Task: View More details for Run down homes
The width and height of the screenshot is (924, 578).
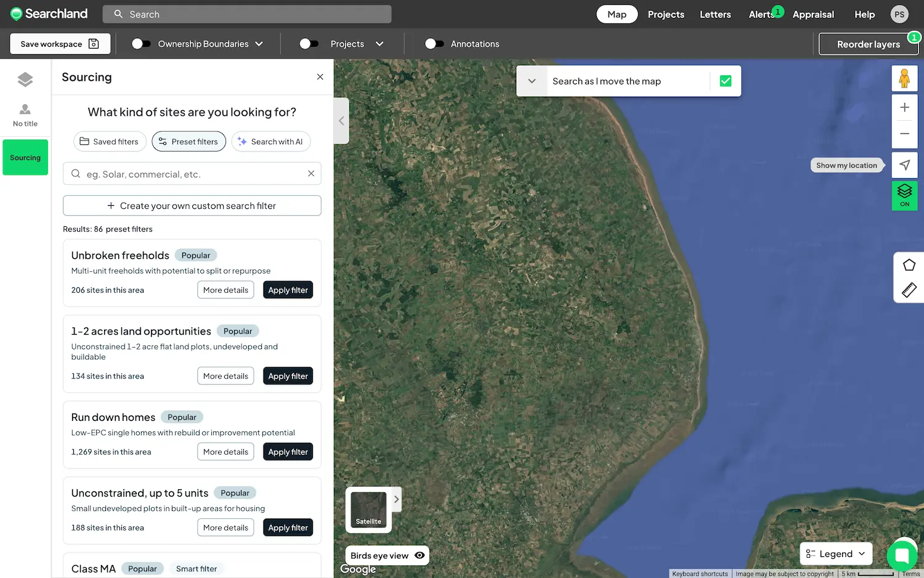Action: 225,452
